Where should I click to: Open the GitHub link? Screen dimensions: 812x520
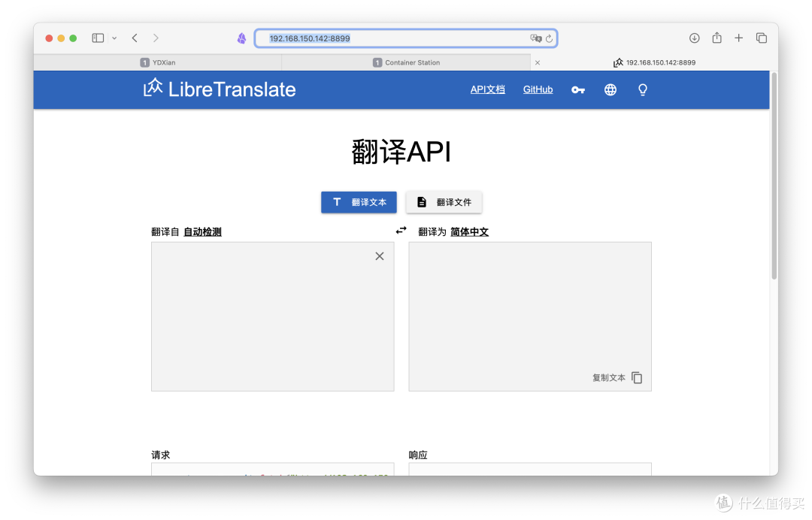pyautogui.click(x=538, y=89)
